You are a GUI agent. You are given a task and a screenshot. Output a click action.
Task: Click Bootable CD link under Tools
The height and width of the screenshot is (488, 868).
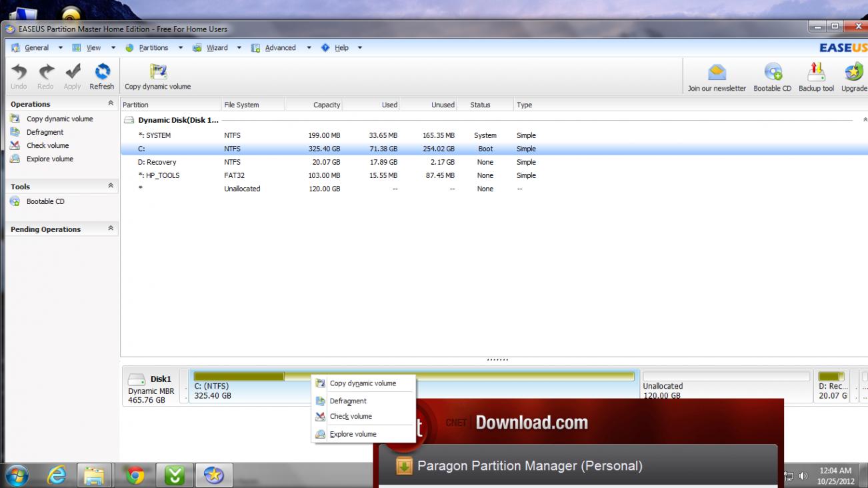tap(45, 201)
